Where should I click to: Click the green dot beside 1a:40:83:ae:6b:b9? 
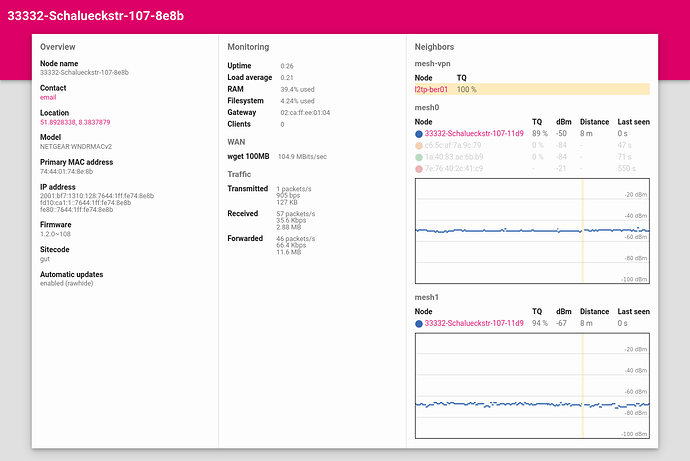(x=419, y=157)
